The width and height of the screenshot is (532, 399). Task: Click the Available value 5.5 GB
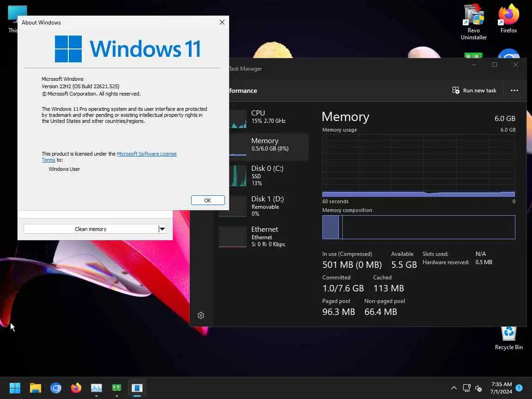pyautogui.click(x=404, y=265)
